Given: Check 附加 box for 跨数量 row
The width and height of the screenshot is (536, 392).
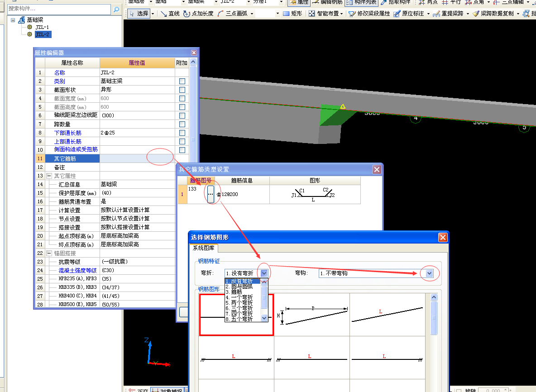Looking at the screenshot, I should pos(182,124).
